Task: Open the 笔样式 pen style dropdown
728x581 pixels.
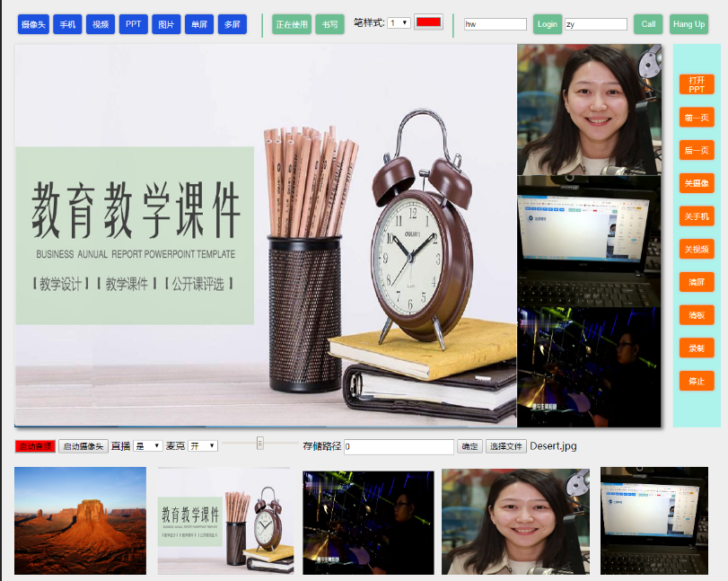Action: pyautogui.click(x=399, y=22)
